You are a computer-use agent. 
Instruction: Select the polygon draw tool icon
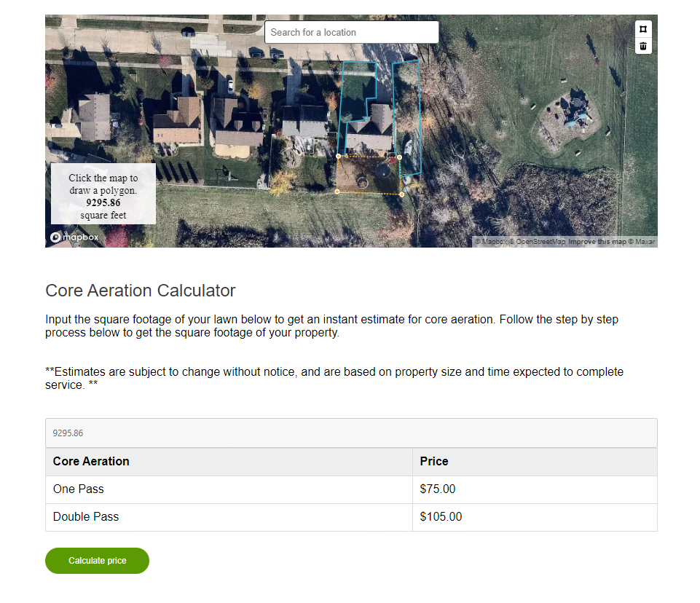643,29
